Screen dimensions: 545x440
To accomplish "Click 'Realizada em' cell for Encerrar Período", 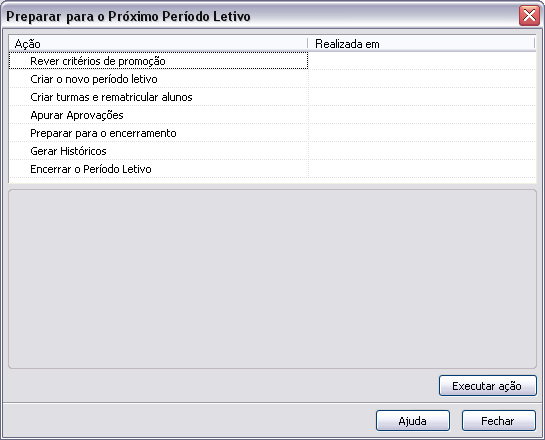I will pyautogui.click(x=422, y=169).
